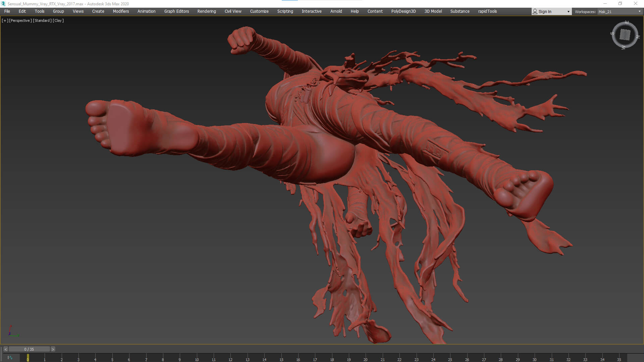Open the File menu
Viewport: 644px width, 362px height.
pos(7,11)
